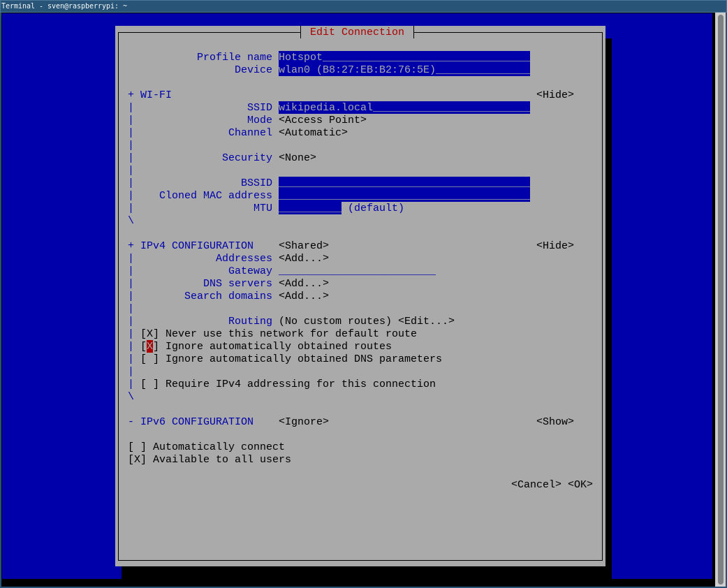Edit custom routes with Routing <Edit...>
Viewport: 727px width, 588px height.
(x=426, y=321)
